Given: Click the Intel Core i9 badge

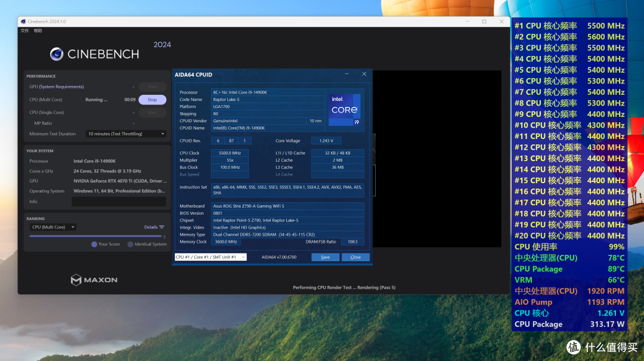Looking at the screenshot, I should 344,110.
